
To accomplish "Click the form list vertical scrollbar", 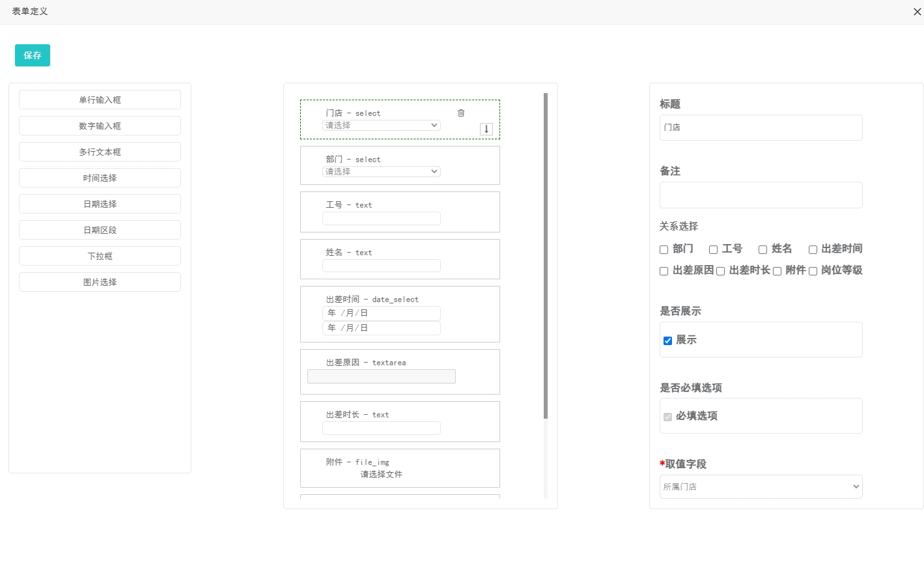I will (546, 256).
